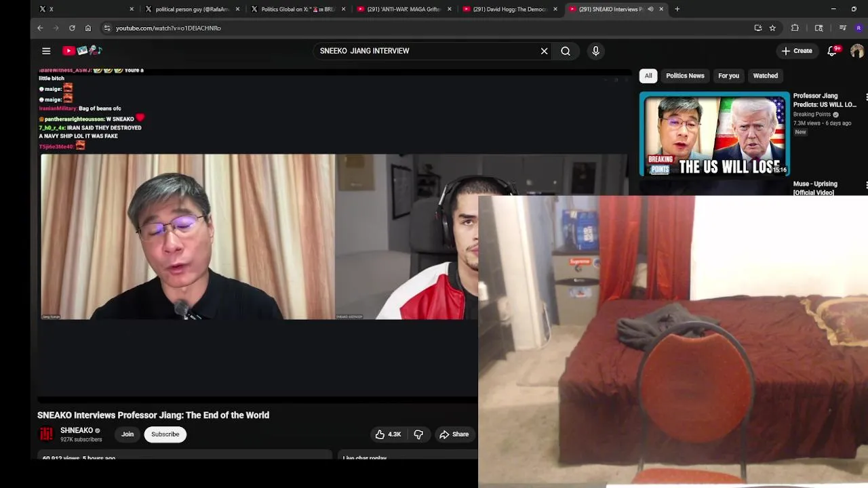Click the Create button
Screen dimensions: 868x488
pos(797,51)
